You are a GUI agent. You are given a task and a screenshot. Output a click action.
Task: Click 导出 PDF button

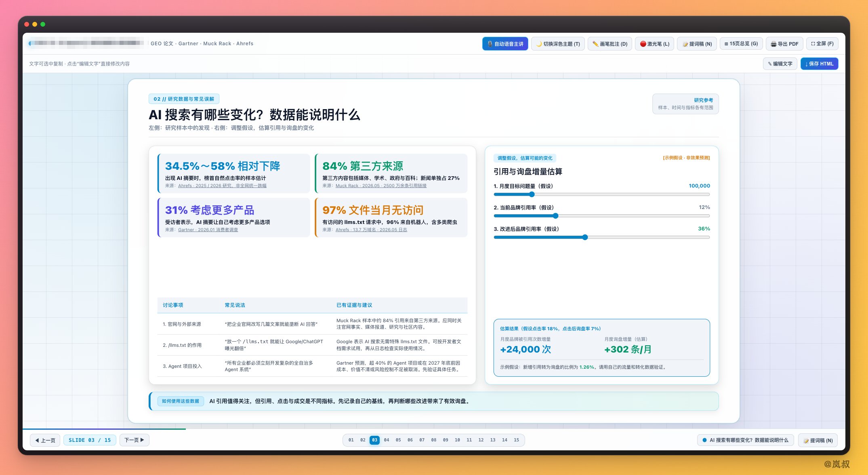pos(784,44)
